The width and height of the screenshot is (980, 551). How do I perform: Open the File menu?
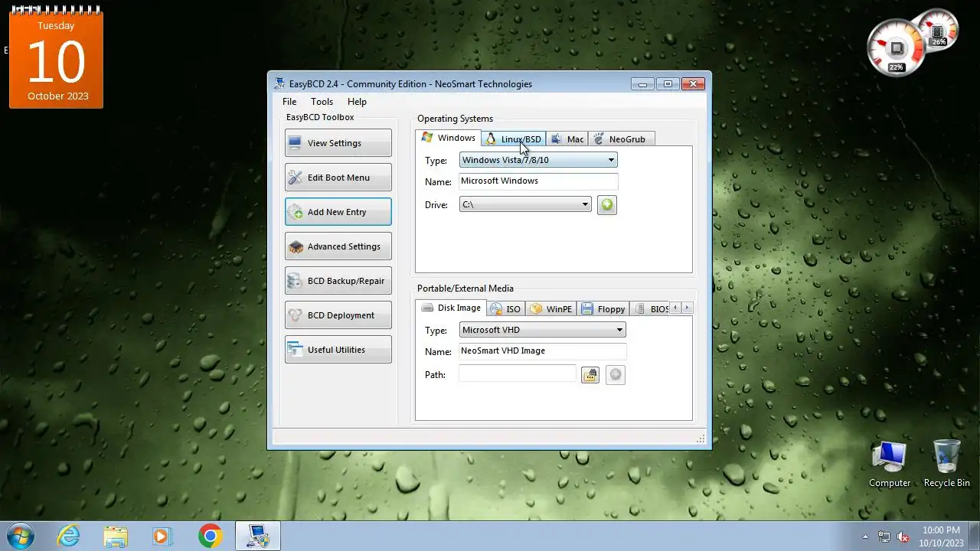[289, 102]
